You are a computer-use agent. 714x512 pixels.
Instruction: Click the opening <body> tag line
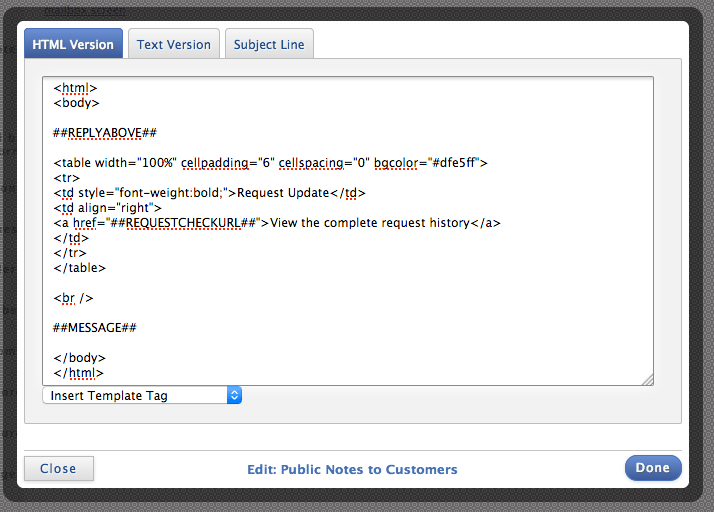tap(76, 103)
